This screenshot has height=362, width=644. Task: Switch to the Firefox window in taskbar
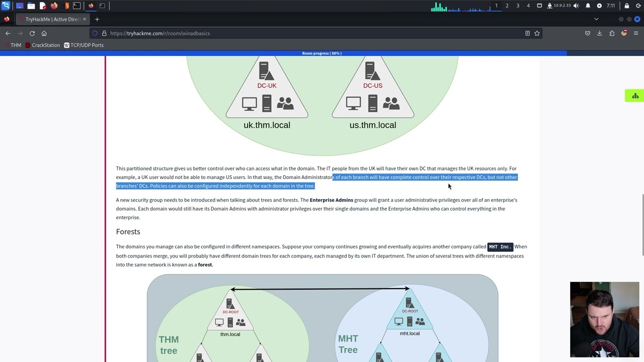pos(91,6)
